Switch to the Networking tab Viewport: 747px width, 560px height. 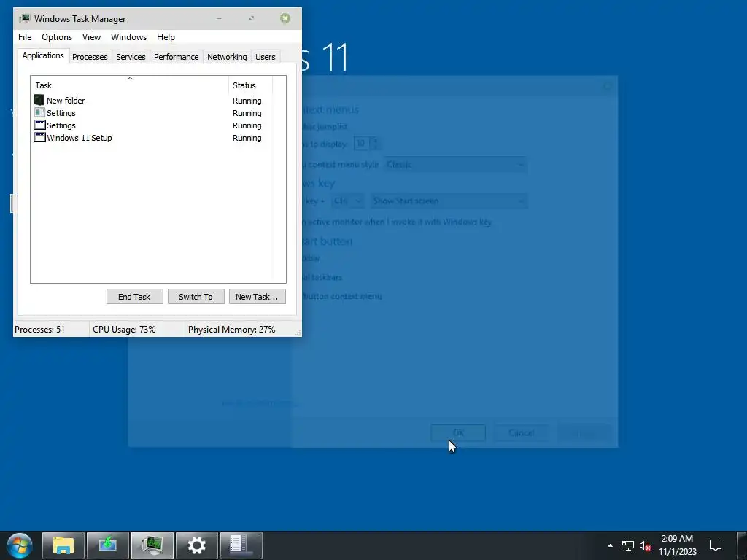pyautogui.click(x=227, y=57)
